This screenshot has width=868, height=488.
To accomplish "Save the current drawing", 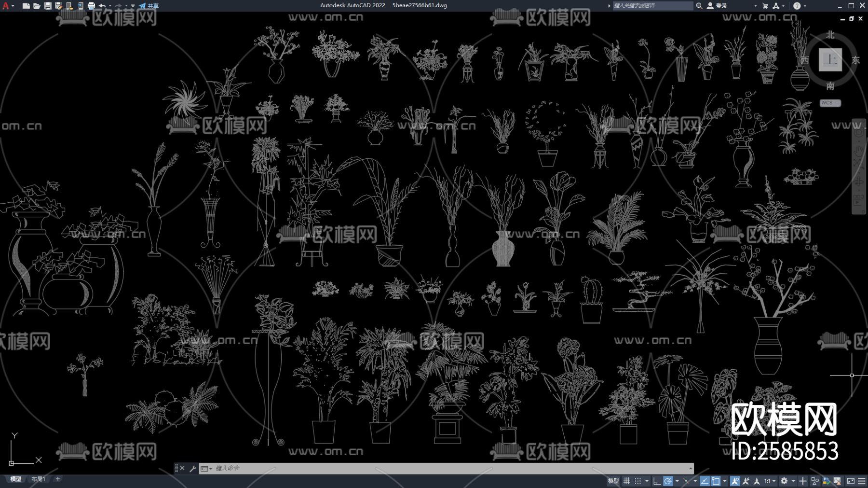I will [x=48, y=6].
